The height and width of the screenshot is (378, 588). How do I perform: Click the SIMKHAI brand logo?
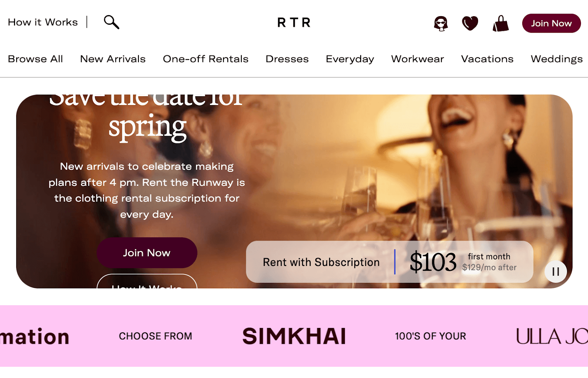[x=294, y=336]
